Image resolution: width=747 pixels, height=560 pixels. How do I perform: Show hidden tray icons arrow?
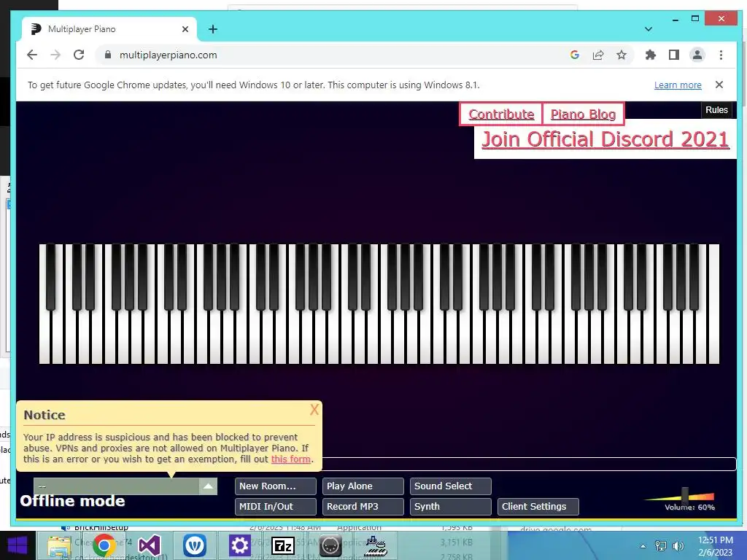pyautogui.click(x=643, y=545)
